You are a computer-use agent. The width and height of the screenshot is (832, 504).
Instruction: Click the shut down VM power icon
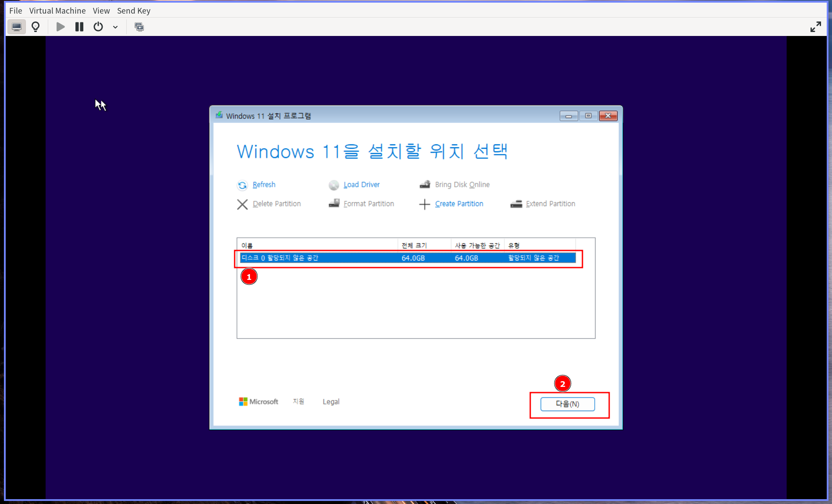point(98,27)
